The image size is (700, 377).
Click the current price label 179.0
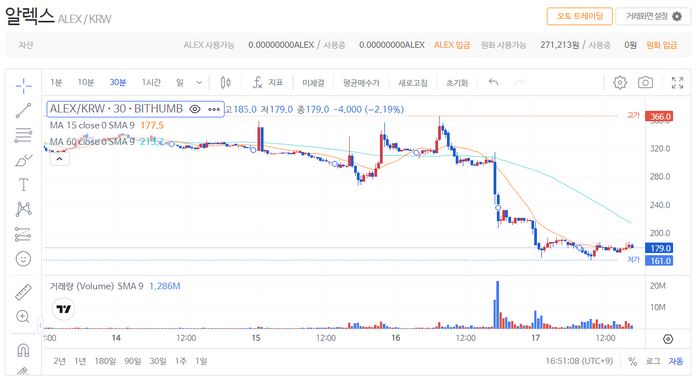click(660, 248)
